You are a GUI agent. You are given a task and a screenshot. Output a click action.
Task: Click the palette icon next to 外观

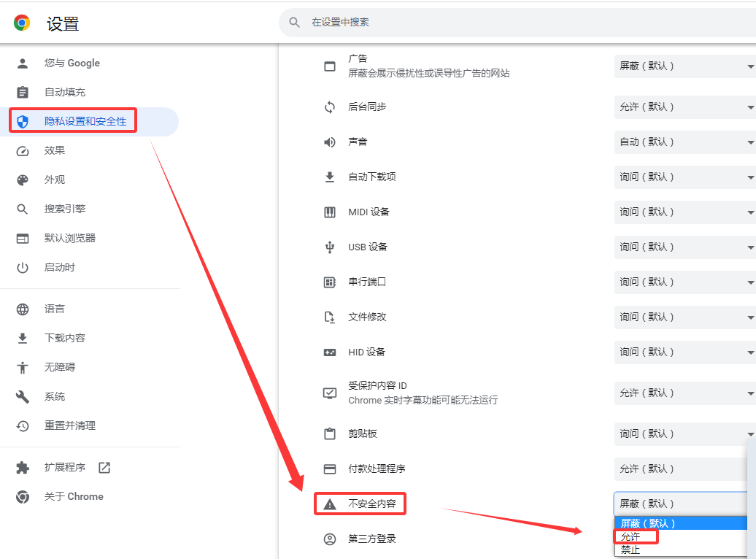pyautogui.click(x=23, y=180)
